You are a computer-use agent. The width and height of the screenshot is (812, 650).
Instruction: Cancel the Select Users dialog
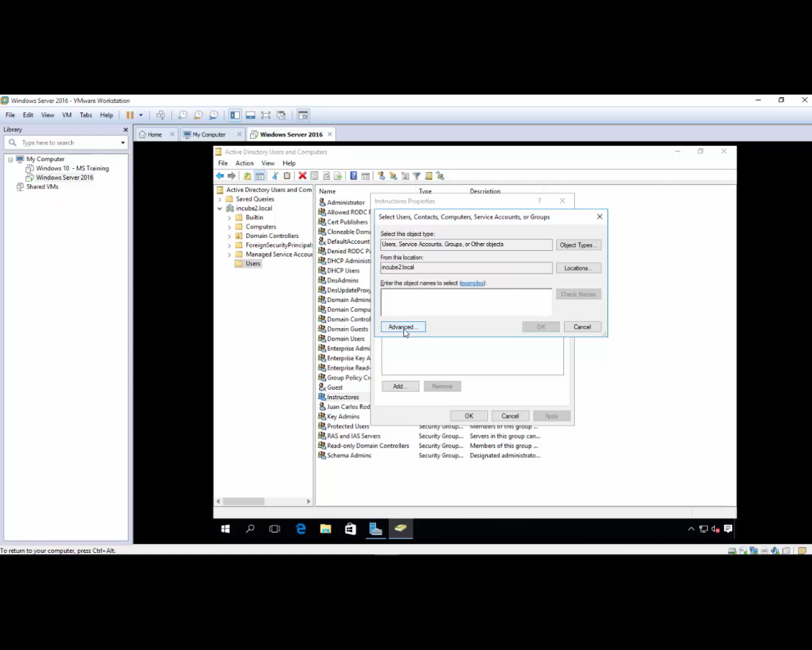(582, 327)
